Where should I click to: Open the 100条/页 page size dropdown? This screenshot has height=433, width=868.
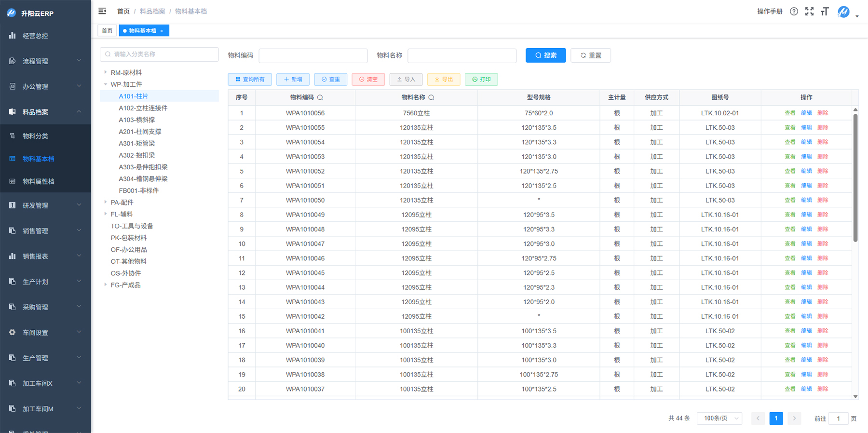719,419
